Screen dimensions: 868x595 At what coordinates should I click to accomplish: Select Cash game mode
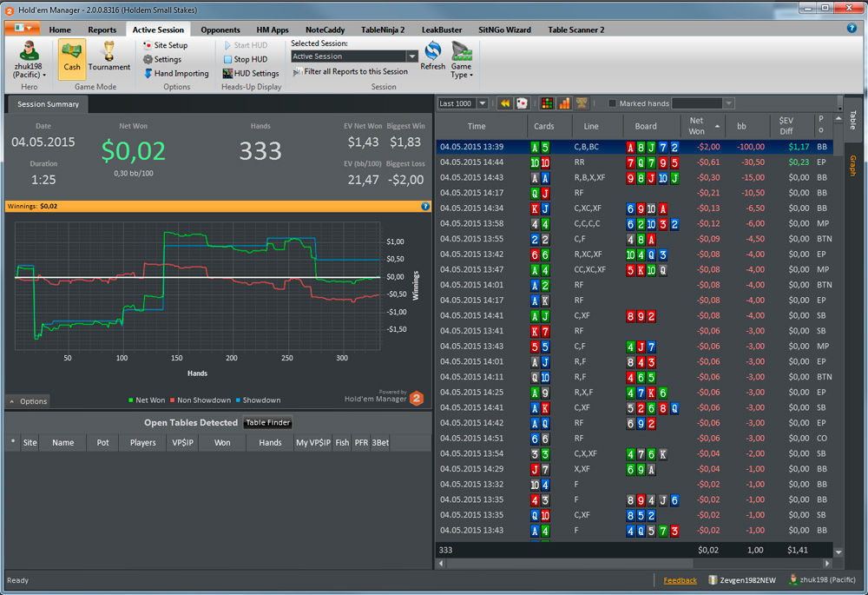pos(72,58)
